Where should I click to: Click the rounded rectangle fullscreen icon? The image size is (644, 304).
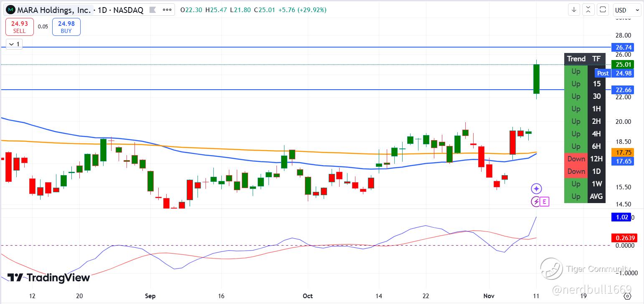tap(603, 10)
